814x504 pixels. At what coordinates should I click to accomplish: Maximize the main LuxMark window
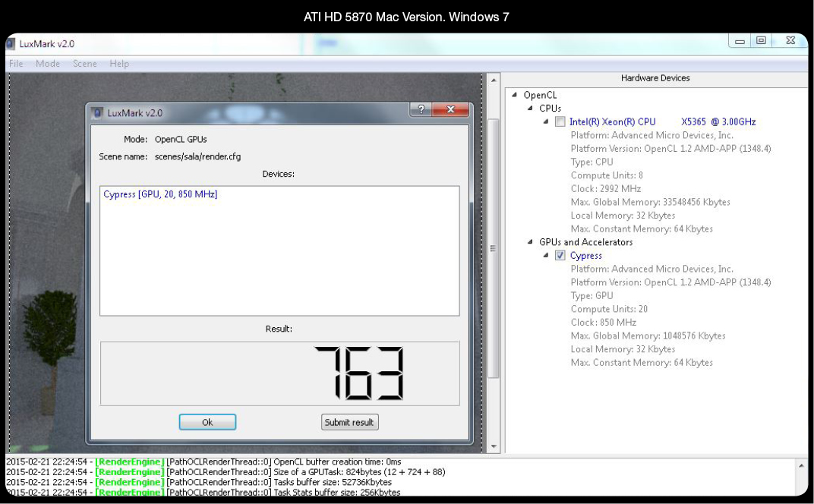pyautogui.click(x=761, y=40)
